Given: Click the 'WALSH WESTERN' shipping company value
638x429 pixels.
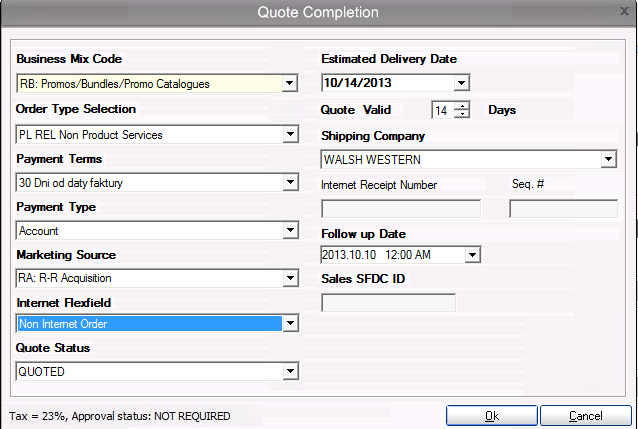Looking at the screenshot, I should click(372, 160).
